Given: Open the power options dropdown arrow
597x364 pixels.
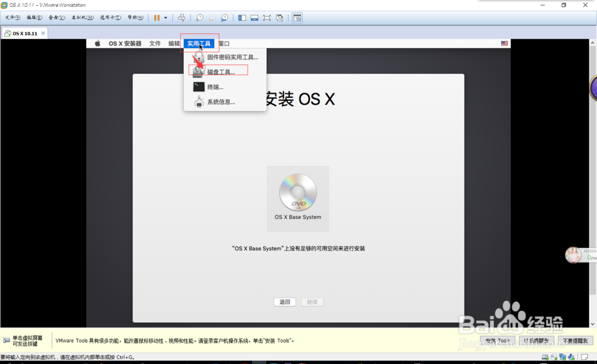Looking at the screenshot, I should point(165,18).
